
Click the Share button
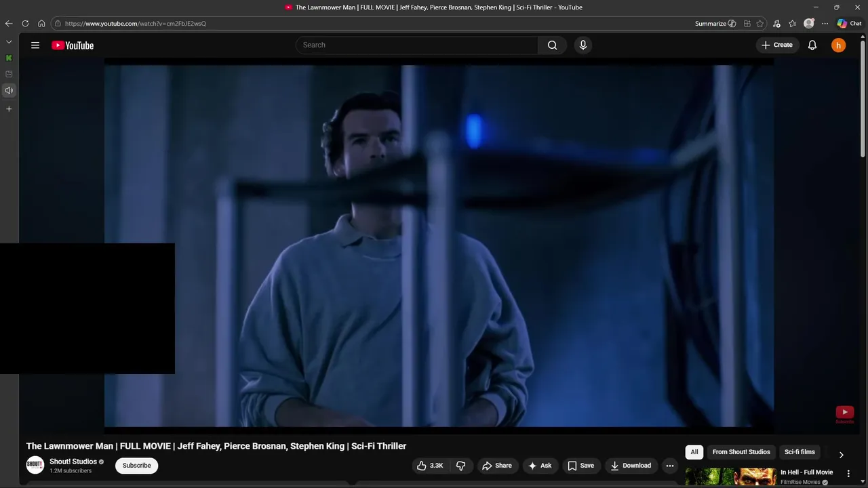pos(497,466)
